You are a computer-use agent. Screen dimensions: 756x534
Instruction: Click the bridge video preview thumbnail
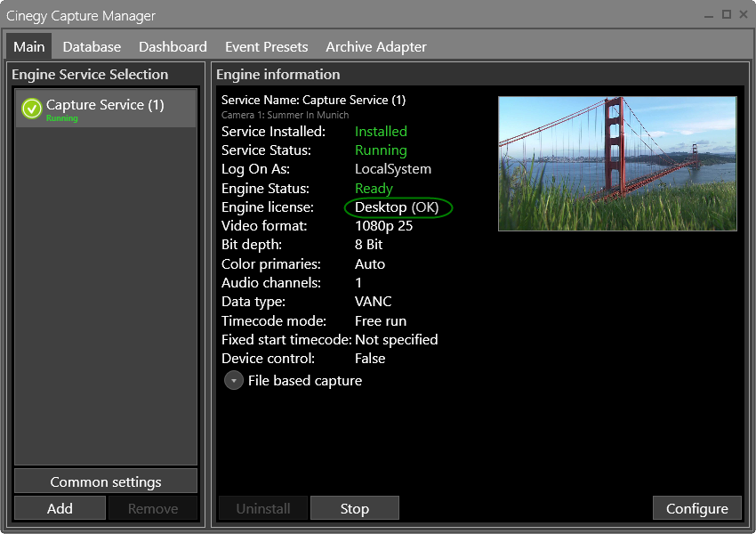[x=617, y=164]
